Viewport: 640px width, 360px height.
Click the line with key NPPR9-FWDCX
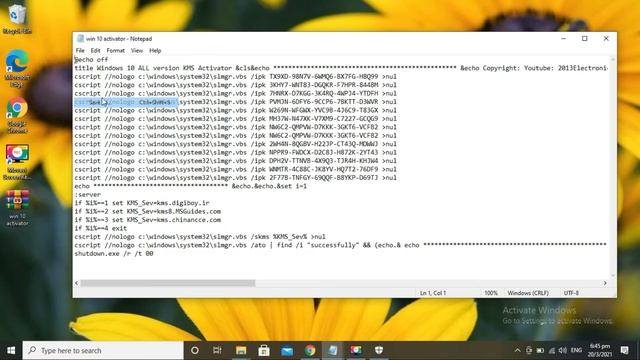pyautogui.click(x=235, y=152)
